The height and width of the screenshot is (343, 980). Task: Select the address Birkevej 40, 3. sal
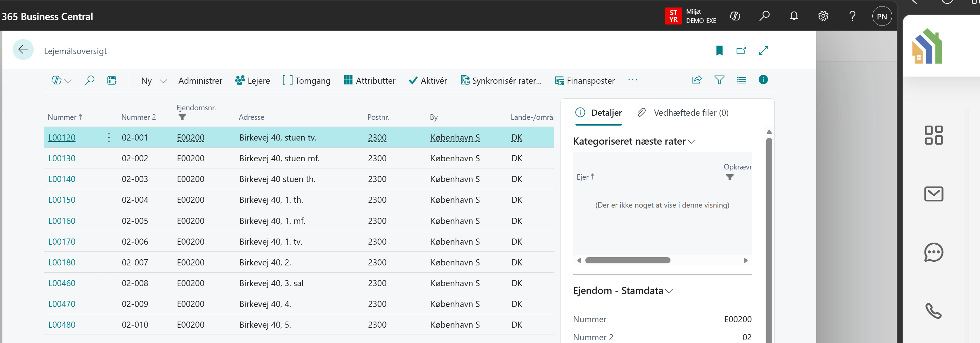271,283
